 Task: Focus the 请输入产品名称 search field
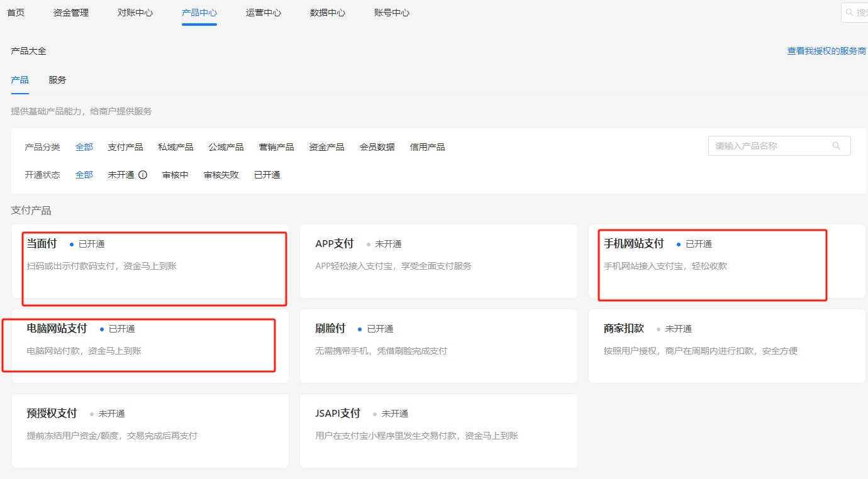[779, 146]
